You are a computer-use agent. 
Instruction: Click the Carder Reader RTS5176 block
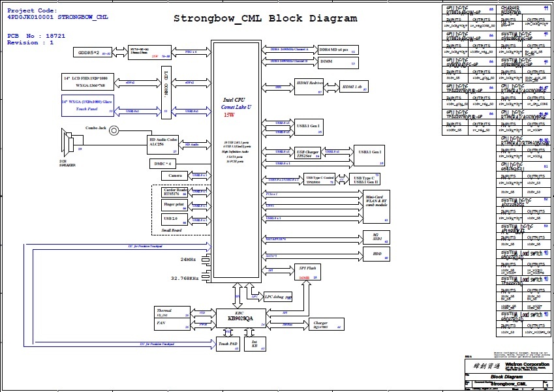tap(175, 192)
